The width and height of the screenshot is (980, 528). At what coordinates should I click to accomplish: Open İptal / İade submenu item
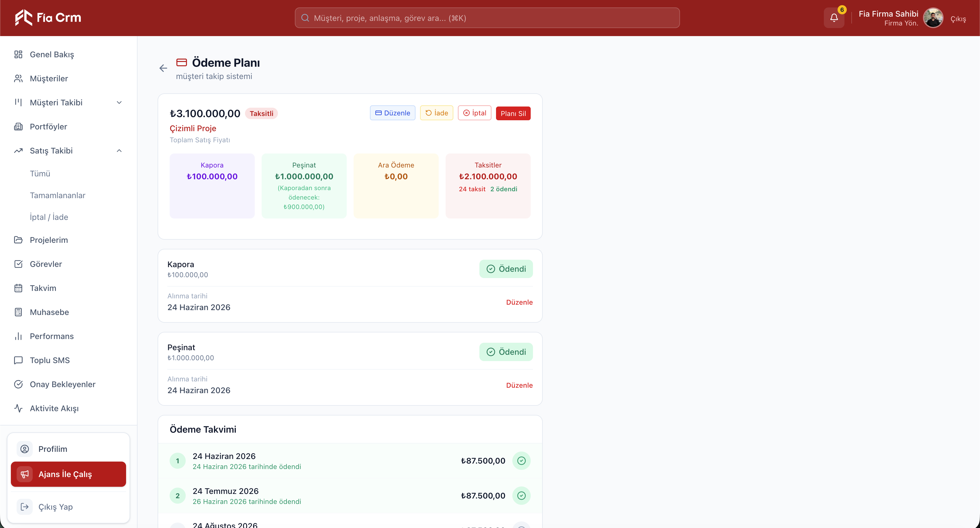point(49,217)
